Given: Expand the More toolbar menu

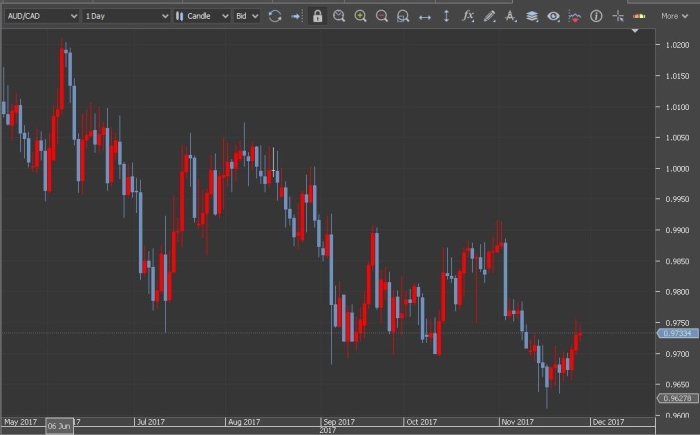Looking at the screenshot, I should tap(674, 16).
